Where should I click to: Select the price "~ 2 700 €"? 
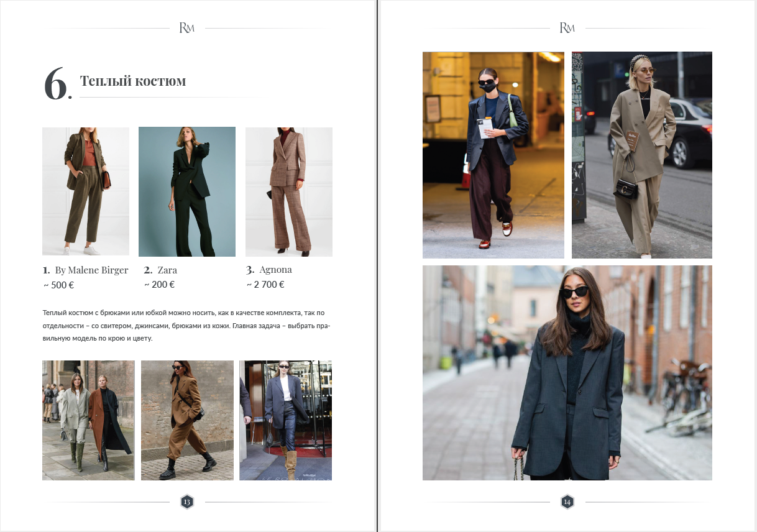coord(265,285)
